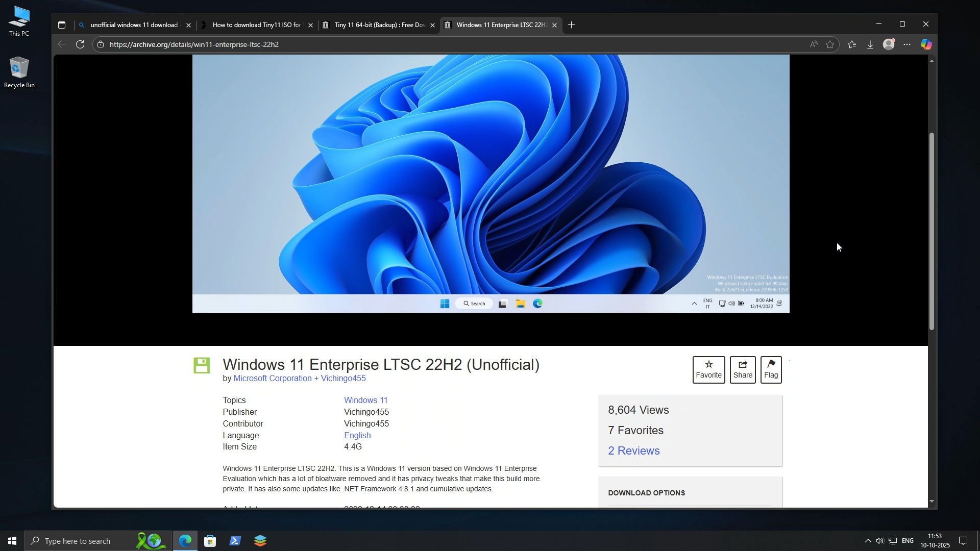This screenshot has width=980, height=551.
Task: Open the Tab actions menu icon
Action: coord(62,25)
